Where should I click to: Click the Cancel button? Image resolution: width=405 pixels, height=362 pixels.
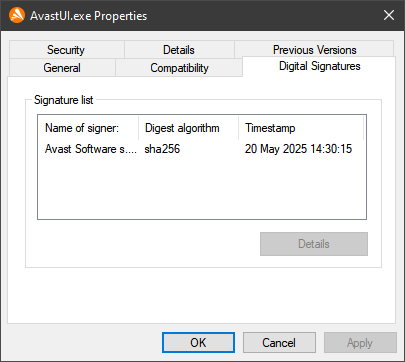(x=279, y=342)
